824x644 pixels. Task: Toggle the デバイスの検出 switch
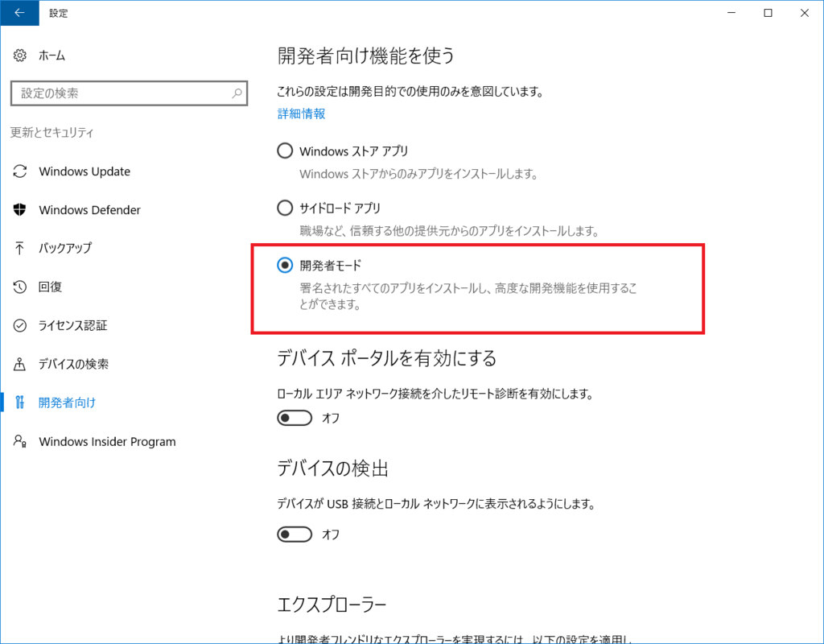295,535
